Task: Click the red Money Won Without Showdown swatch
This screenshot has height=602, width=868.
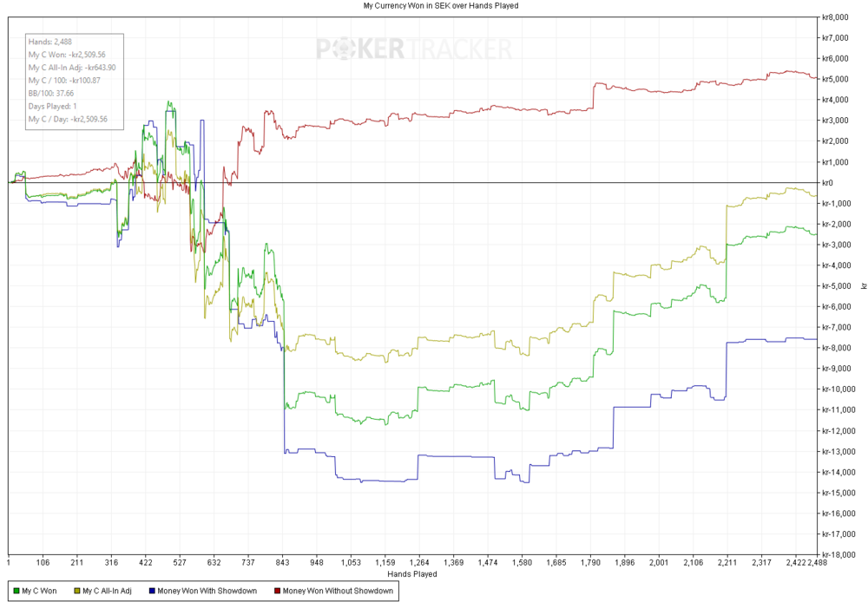Action: [x=276, y=591]
